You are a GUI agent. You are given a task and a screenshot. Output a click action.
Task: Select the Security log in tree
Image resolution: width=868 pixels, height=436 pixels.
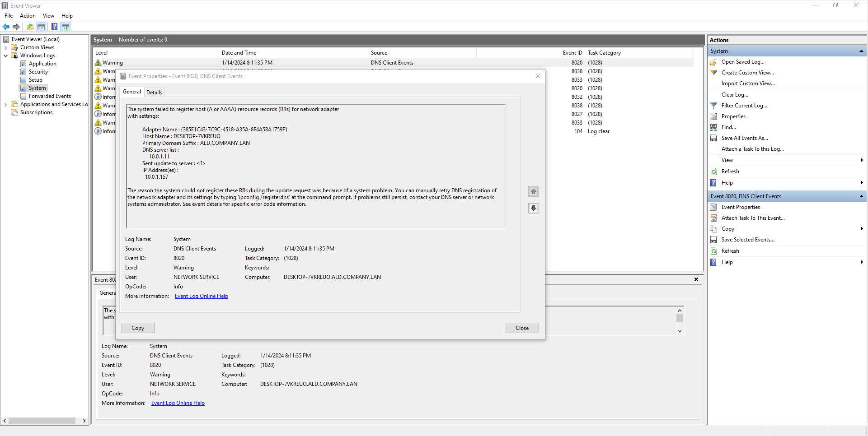click(x=38, y=72)
